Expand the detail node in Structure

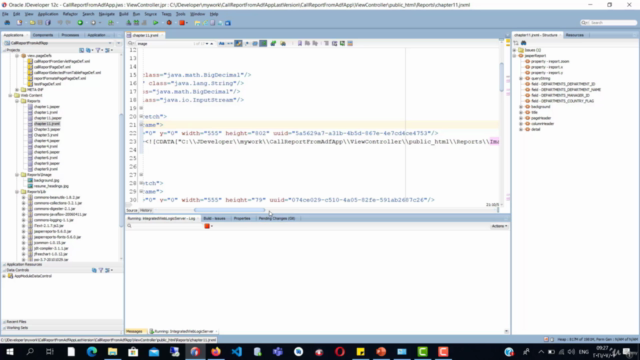pos(521,129)
